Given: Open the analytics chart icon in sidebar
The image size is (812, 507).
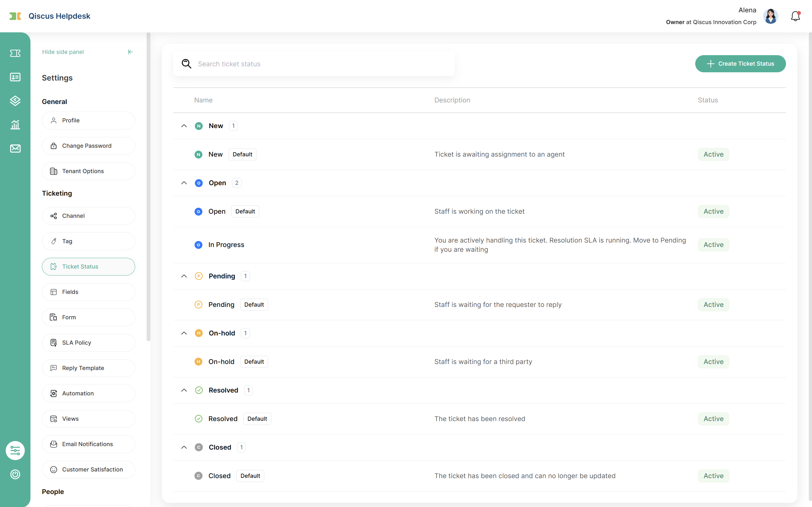Looking at the screenshot, I should (15, 125).
